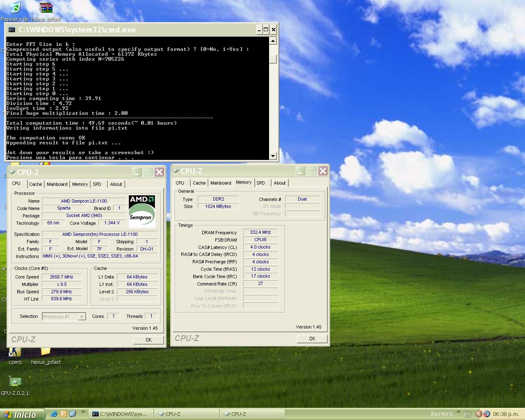Click the DRAM Frequency value 332.4 MHz
525x420 pixels.
[260, 232]
